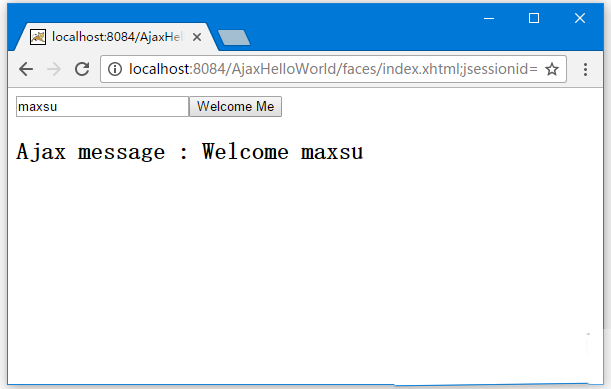
Task: Minimize the browser window
Action: tap(489, 18)
